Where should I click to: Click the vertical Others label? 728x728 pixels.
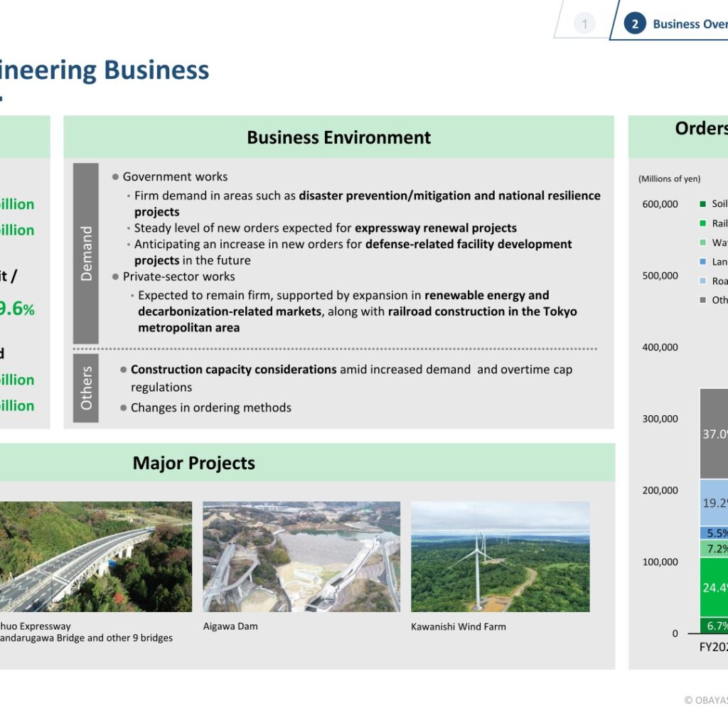[x=86, y=388]
